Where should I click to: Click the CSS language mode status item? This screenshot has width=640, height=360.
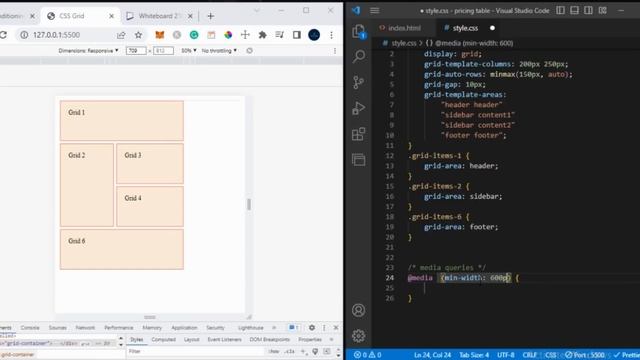pos(551,355)
